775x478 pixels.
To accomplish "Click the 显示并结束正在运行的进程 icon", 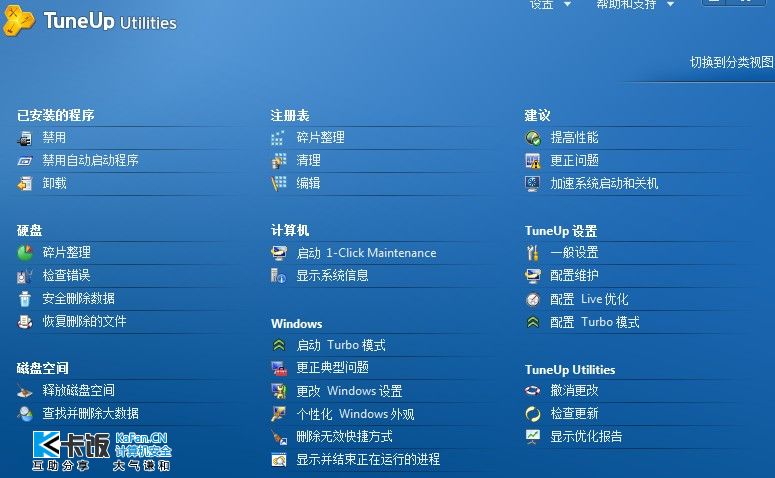I will coord(279,460).
